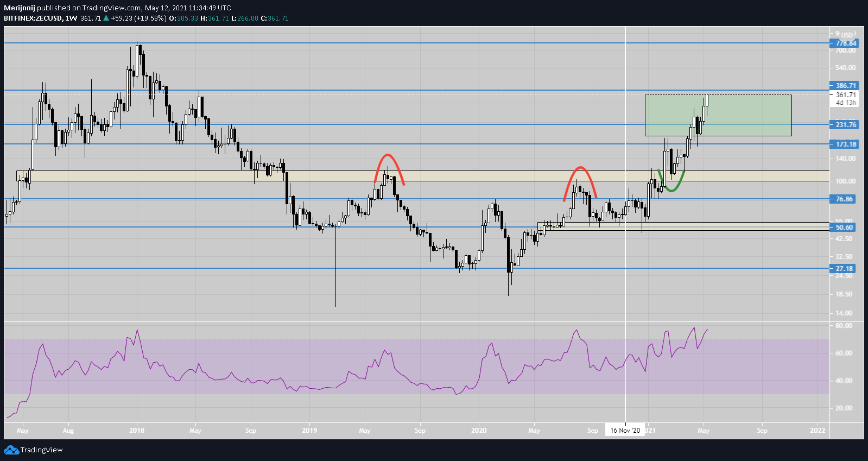Select the 231.76 blue price label
Viewport: 868px width, 461px height.
pos(844,124)
